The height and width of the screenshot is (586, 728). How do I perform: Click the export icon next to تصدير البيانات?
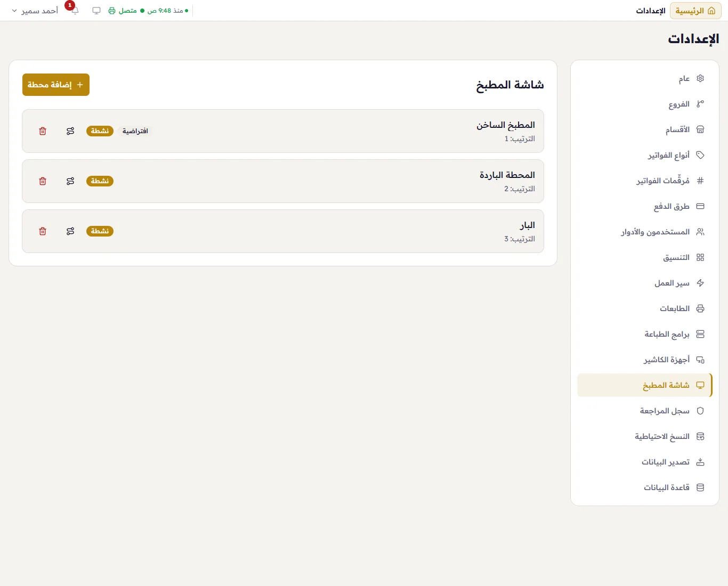click(700, 462)
